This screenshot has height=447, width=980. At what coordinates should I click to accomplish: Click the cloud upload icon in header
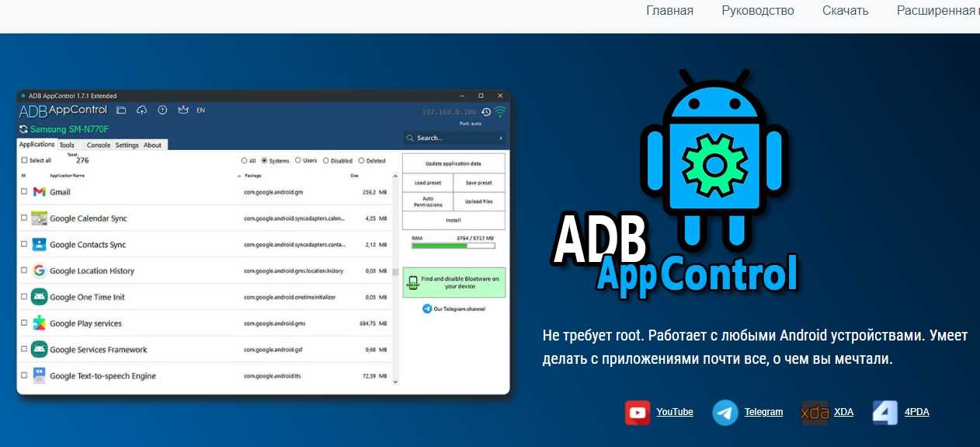coord(141,110)
